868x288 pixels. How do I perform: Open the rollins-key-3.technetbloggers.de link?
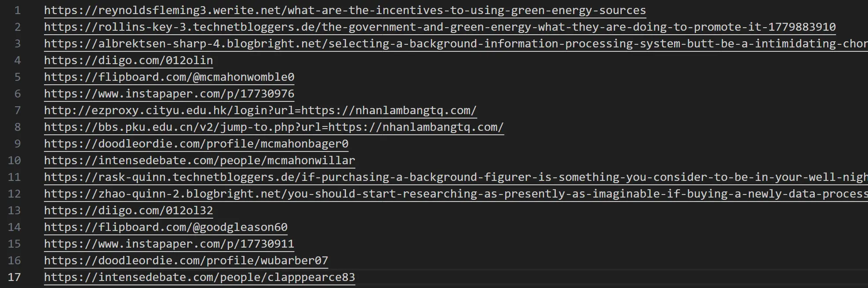pos(440,27)
